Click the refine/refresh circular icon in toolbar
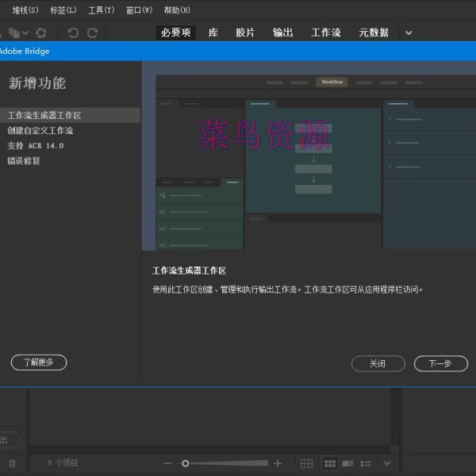The height and width of the screenshot is (476, 476). click(41, 33)
